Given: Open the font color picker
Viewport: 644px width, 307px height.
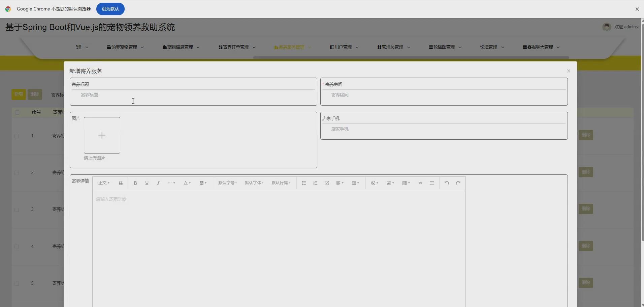Looking at the screenshot, I should [x=187, y=183].
